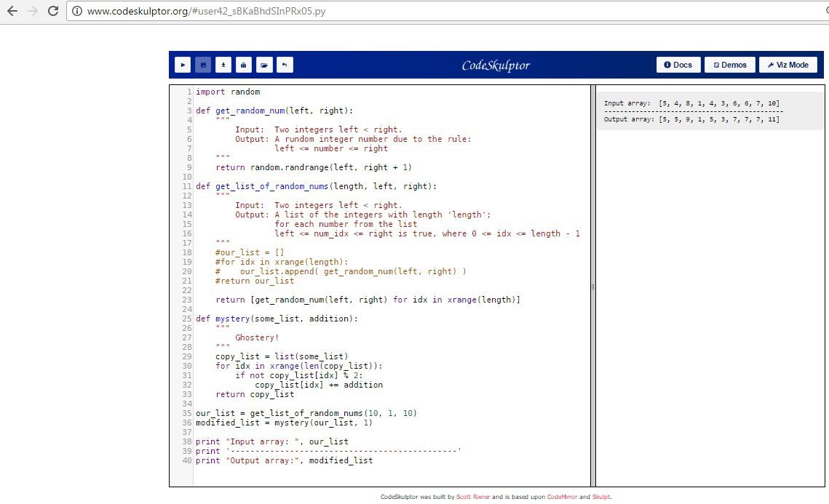Click the print "Input array: " line
This screenshot has width=829, height=504.
point(271,441)
